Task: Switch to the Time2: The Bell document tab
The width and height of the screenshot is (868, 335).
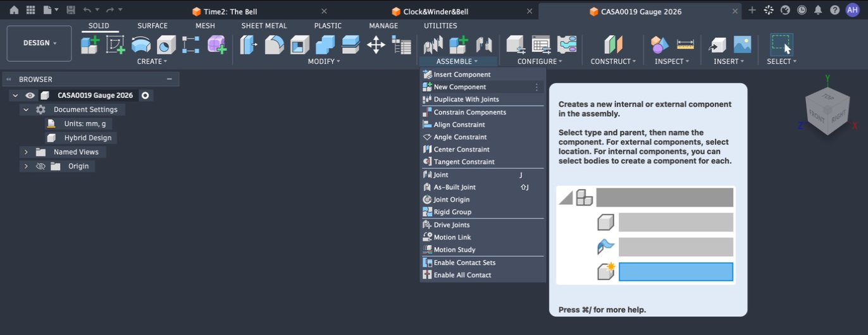Action: point(230,11)
